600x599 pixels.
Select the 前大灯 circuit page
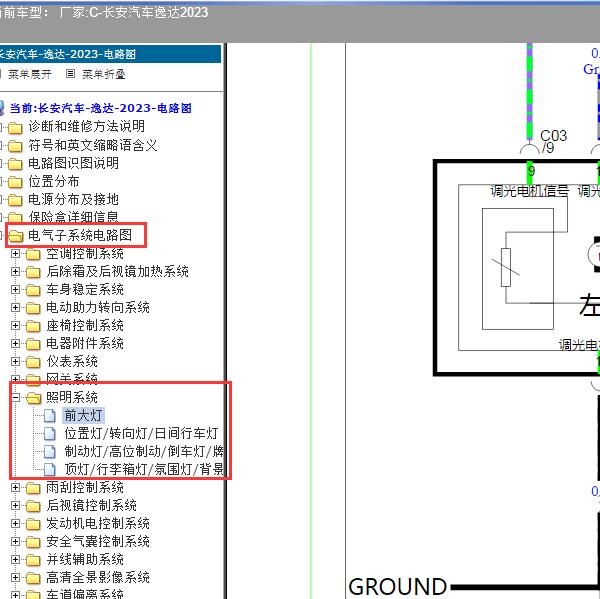pyautogui.click(x=83, y=415)
